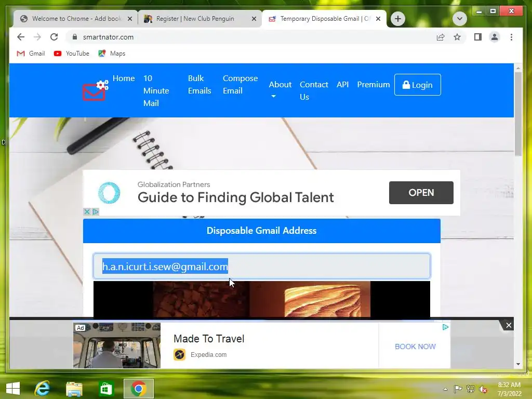Click the Login button
532x399 pixels.
click(418, 85)
